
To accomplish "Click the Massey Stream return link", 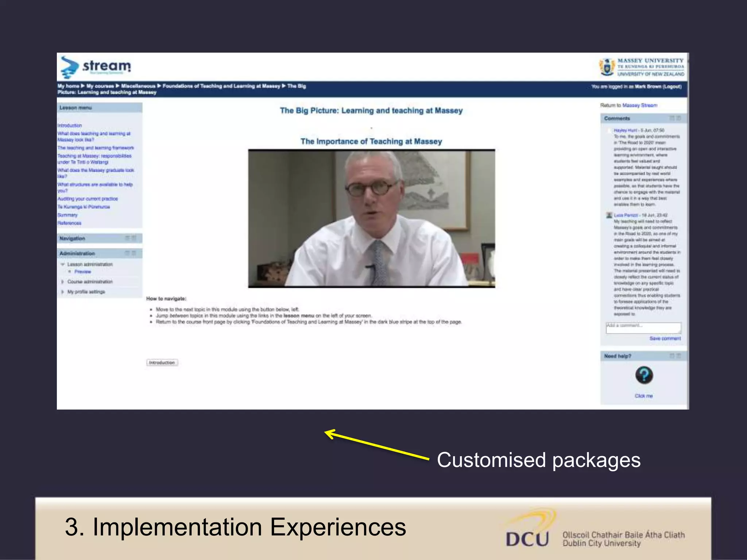I will 640,105.
